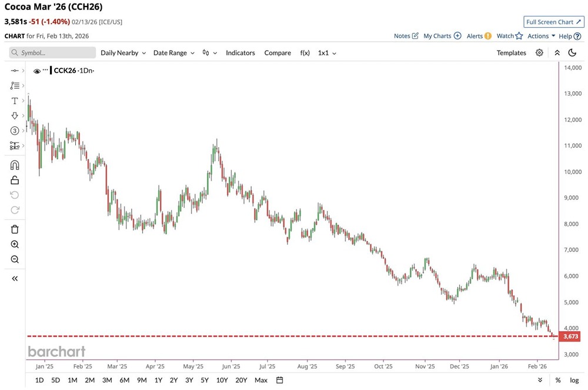
Task: Select the 2M time range
Action: [89, 380]
